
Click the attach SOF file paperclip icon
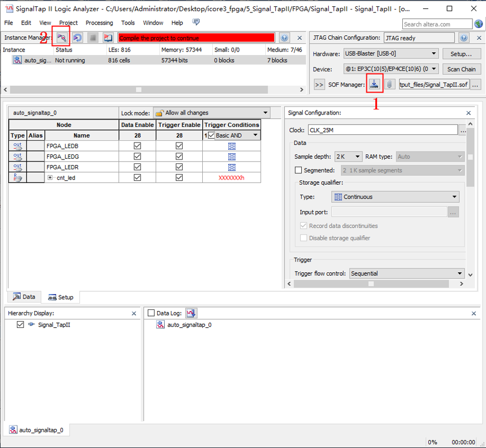(x=389, y=84)
